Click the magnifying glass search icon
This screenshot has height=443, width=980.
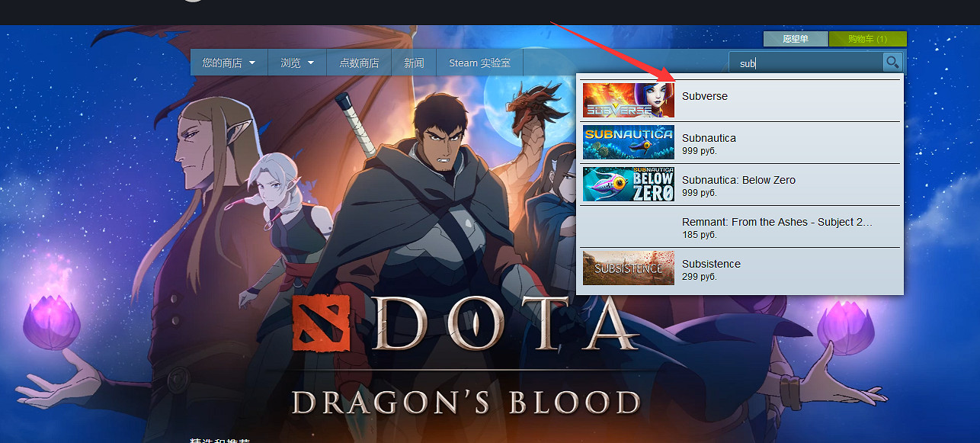point(892,63)
